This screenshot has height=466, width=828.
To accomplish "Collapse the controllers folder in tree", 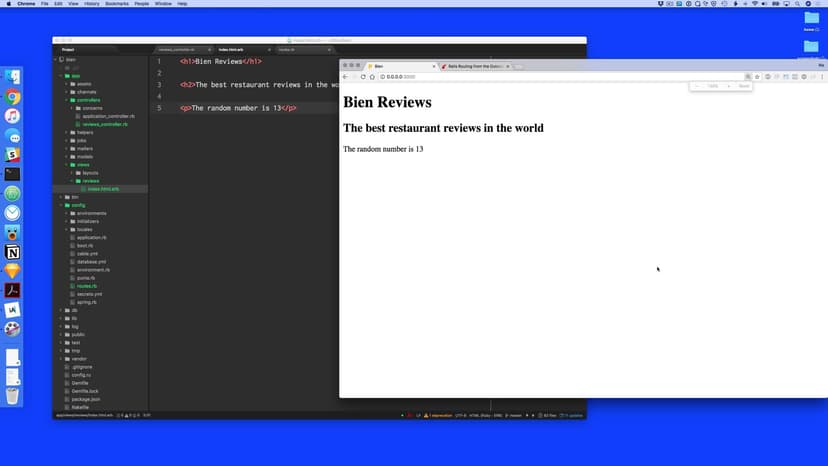I will click(67, 100).
